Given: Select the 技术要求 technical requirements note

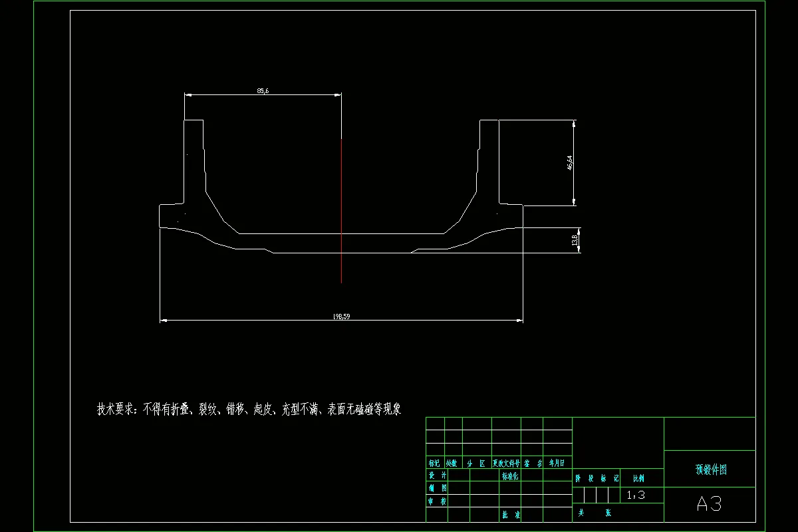Looking at the screenshot, I should coord(249,409).
